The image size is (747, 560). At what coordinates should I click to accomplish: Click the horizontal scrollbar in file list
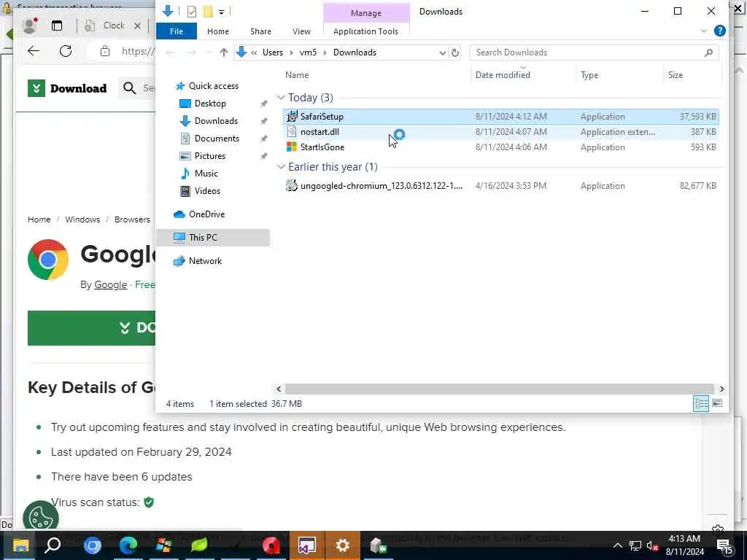coord(499,389)
